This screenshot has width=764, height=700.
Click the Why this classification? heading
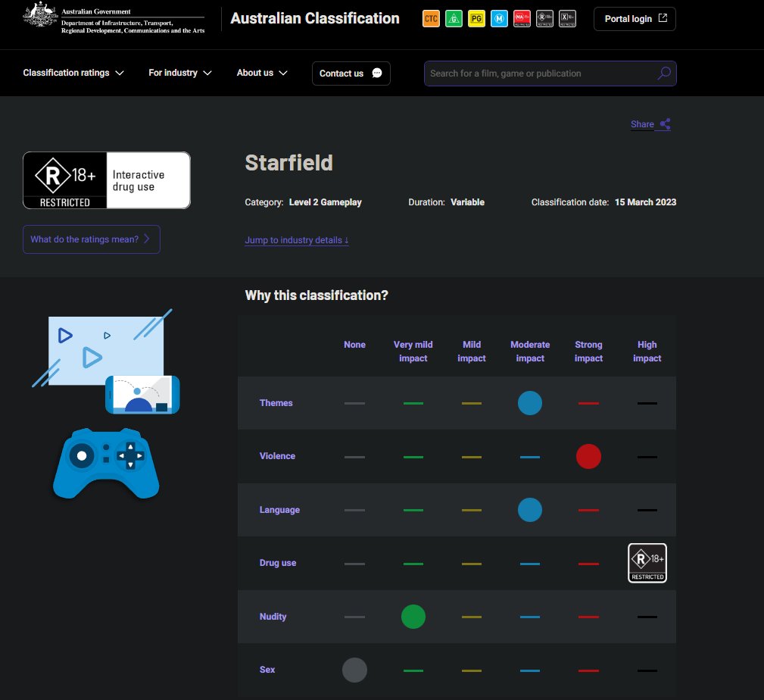(317, 295)
